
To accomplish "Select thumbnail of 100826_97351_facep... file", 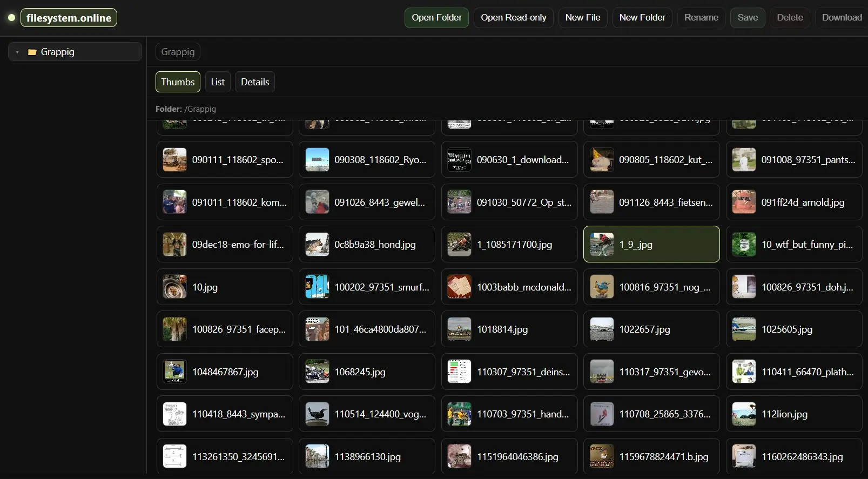I will pyautogui.click(x=174, y=329).
